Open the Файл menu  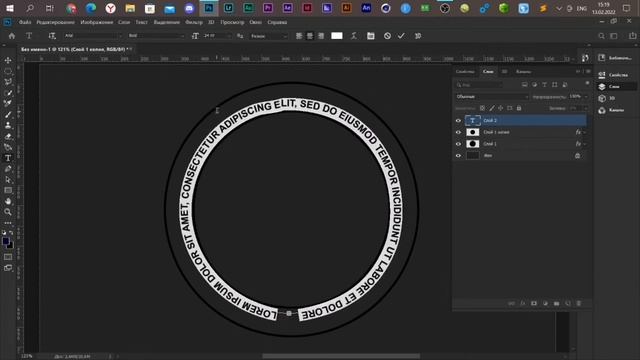[x=25, y=22]
